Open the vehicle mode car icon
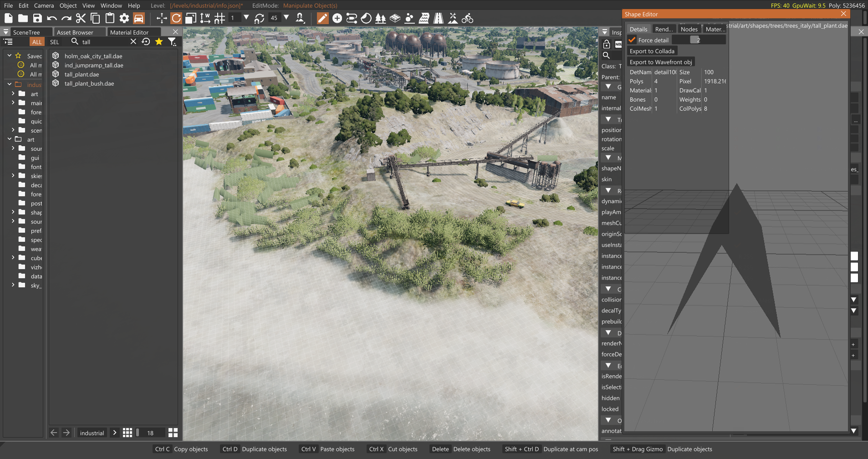Screen dimensions: 868x459 coord(139,18)
